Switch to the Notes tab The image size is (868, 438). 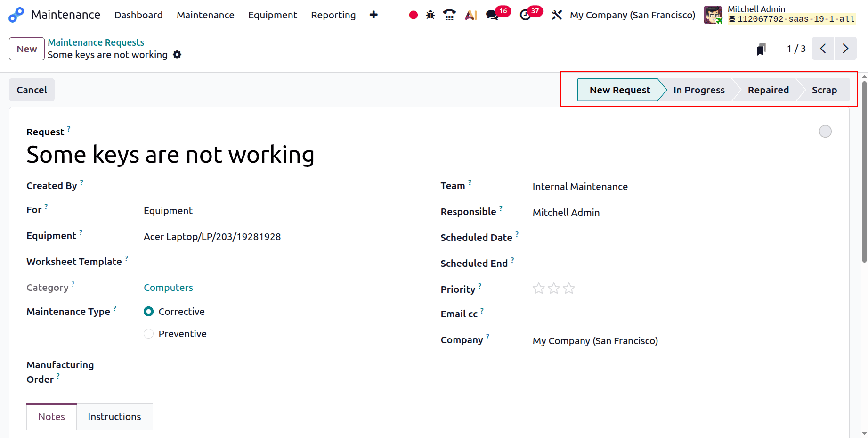click(52, 417)
